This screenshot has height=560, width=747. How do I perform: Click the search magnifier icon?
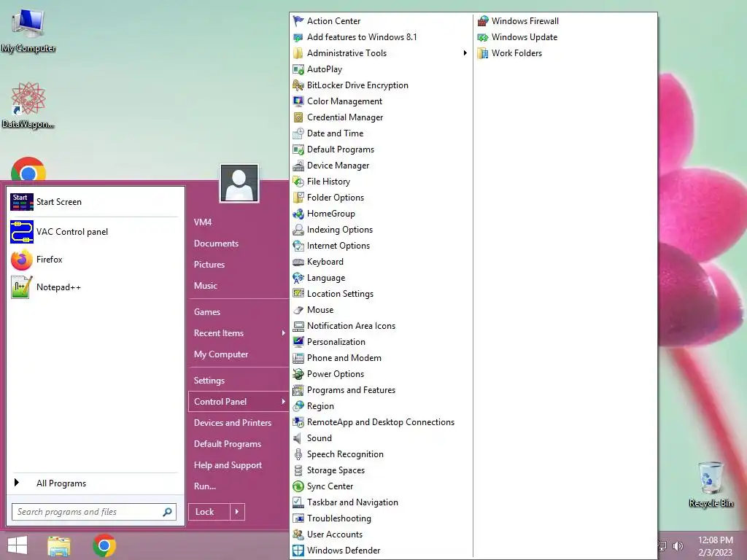(167, 512)
